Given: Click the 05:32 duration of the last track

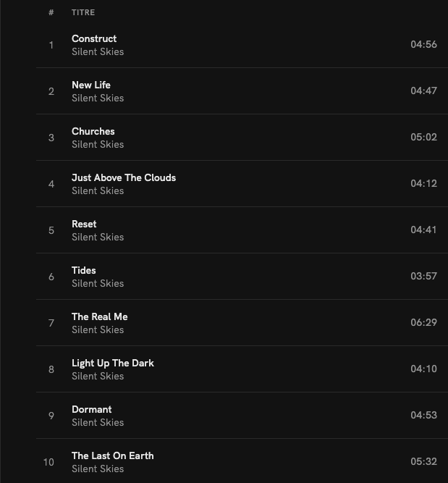Looking at the screenshot, I should pos(423,461).
